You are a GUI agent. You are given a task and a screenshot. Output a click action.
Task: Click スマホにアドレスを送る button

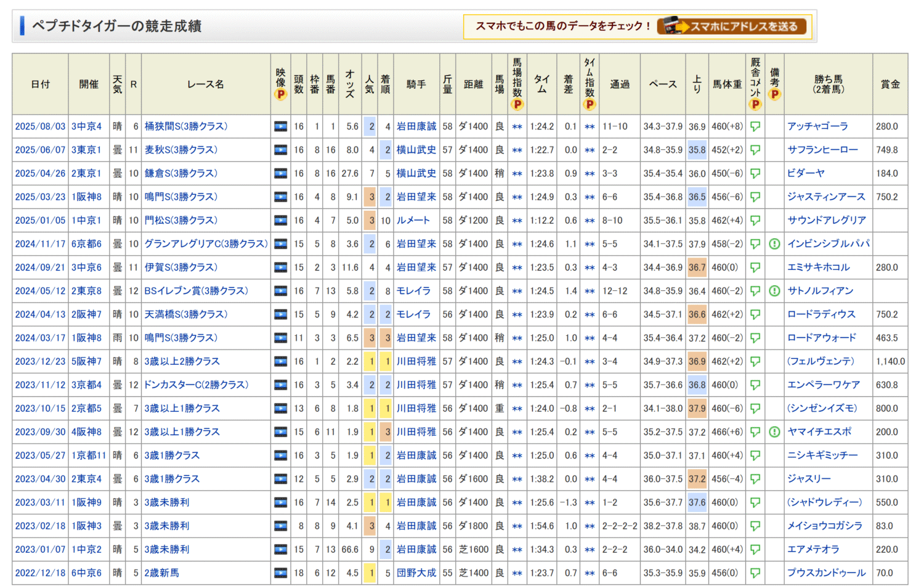click(x=732, y=27)
